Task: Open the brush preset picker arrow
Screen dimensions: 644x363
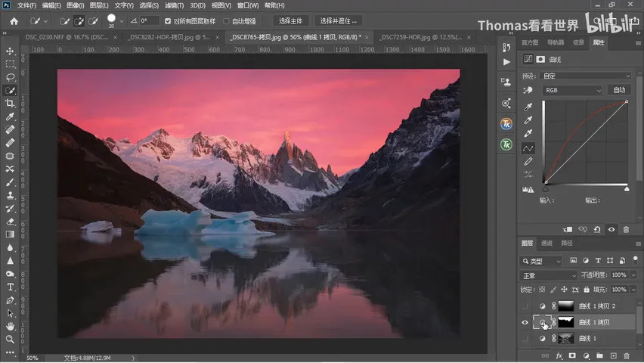Action: tap(122, 21)
